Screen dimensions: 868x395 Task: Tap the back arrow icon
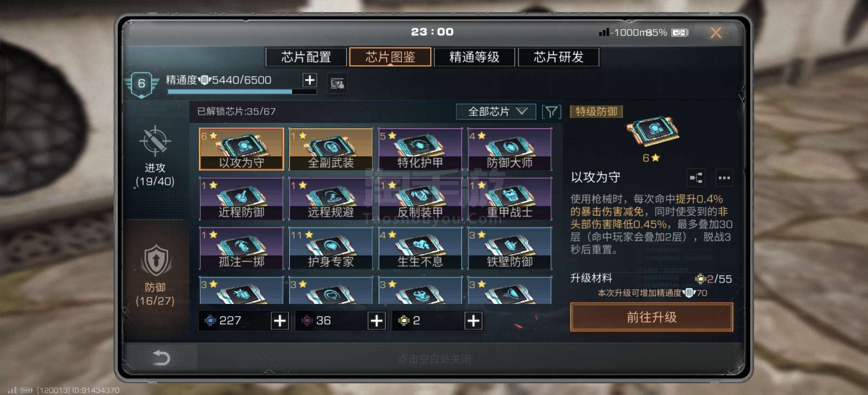(x=161, y=358)
